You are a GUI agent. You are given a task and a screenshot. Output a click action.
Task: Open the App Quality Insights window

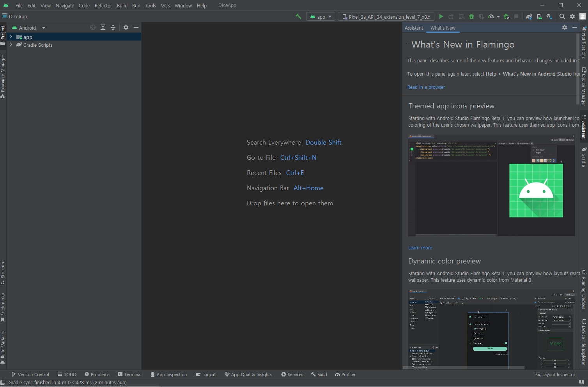[x=248, y=375]
